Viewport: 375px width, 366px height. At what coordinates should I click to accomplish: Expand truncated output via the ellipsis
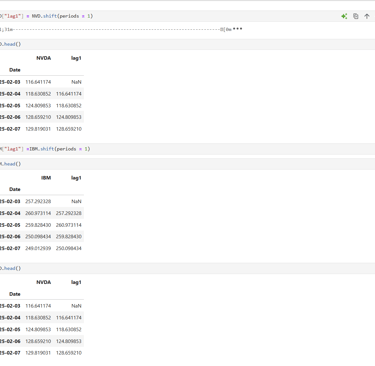238,29
